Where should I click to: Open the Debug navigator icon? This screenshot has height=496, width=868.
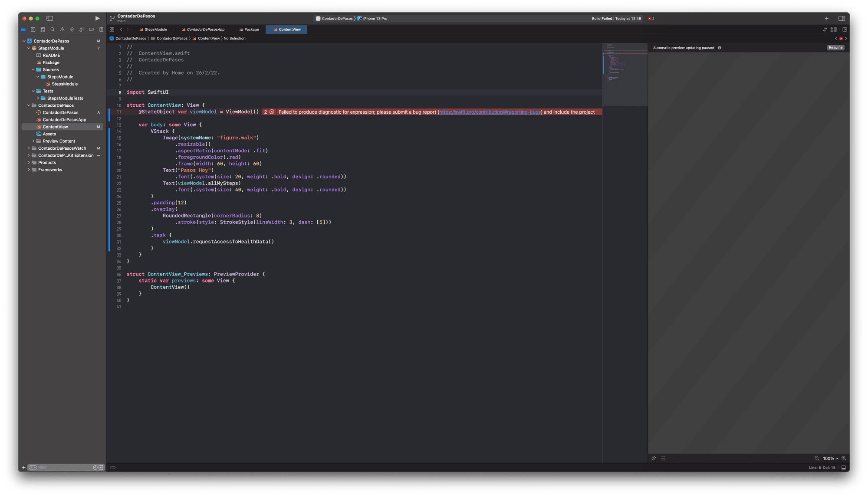coord(82,30)
